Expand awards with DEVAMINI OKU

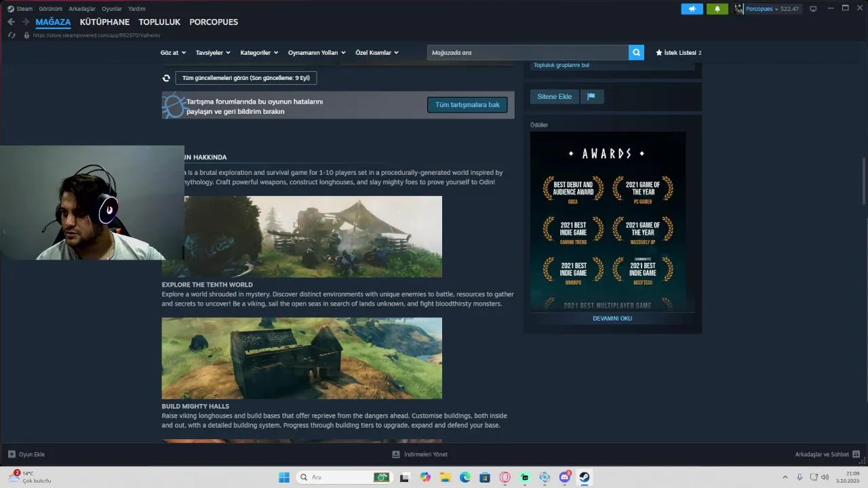click(x=612, y=319)
